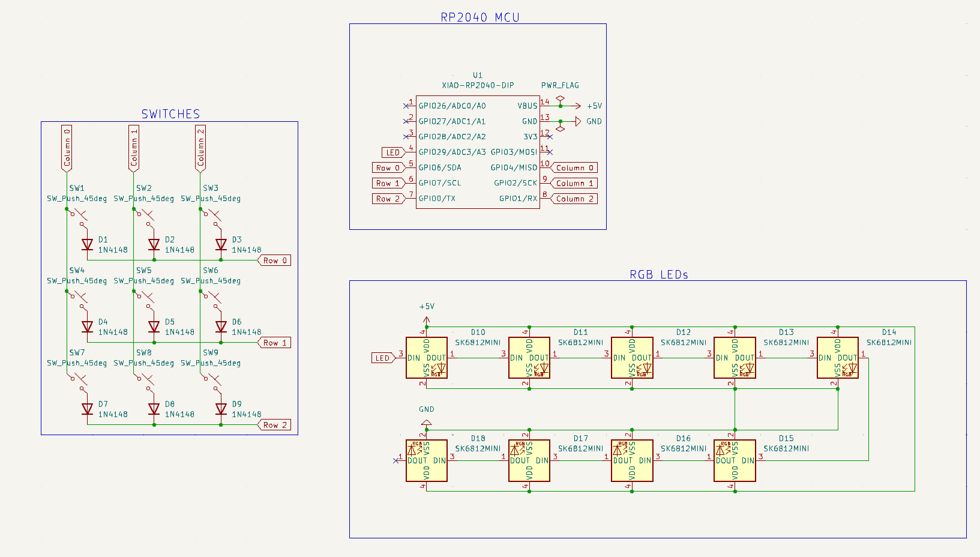Click the SW1 push switch symbol
980x557 pixels.
(x=78, y=218)
